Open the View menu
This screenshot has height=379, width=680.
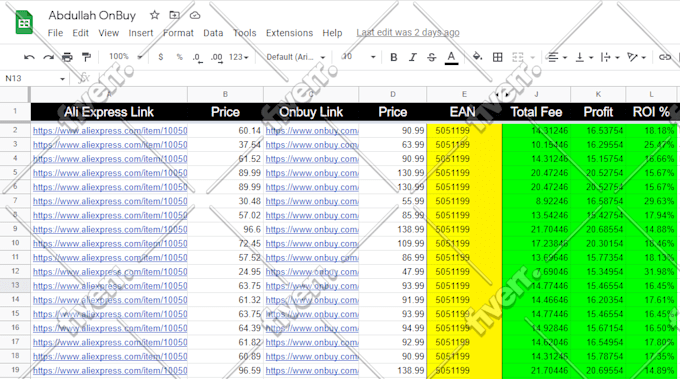point(108,33)
